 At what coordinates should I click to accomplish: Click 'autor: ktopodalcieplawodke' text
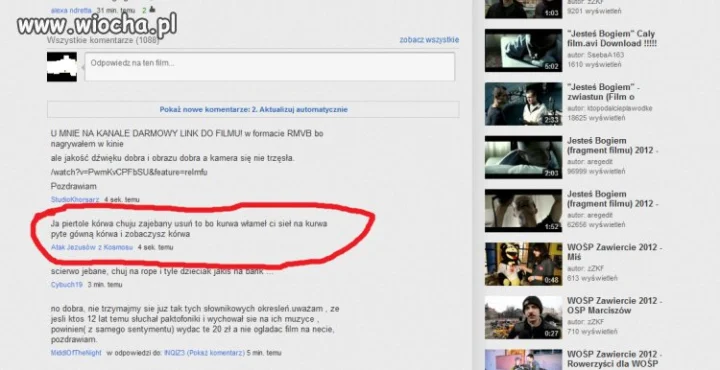click(609, 109)
